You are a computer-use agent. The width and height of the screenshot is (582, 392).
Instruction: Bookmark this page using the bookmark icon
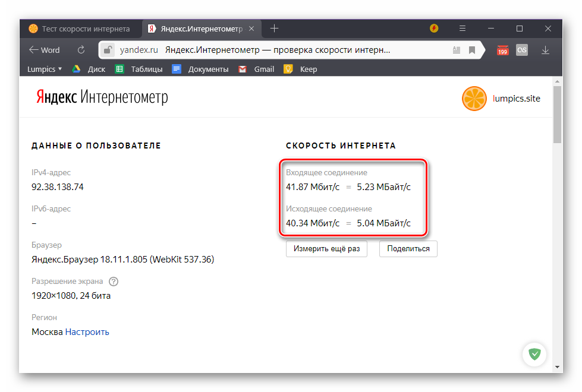click(x=472, y=50)
